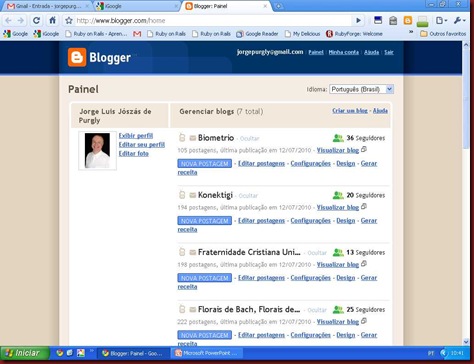Click NOVA POSTAGEM for Florais de Bach
The width and height of the screenshot is (474, 364).
pyautogui.click(x=205, y=335)
